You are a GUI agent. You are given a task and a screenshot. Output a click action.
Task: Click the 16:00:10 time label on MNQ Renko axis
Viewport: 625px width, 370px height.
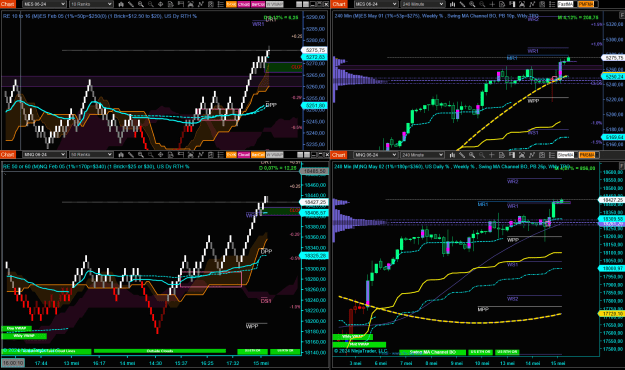click(13, 363)
